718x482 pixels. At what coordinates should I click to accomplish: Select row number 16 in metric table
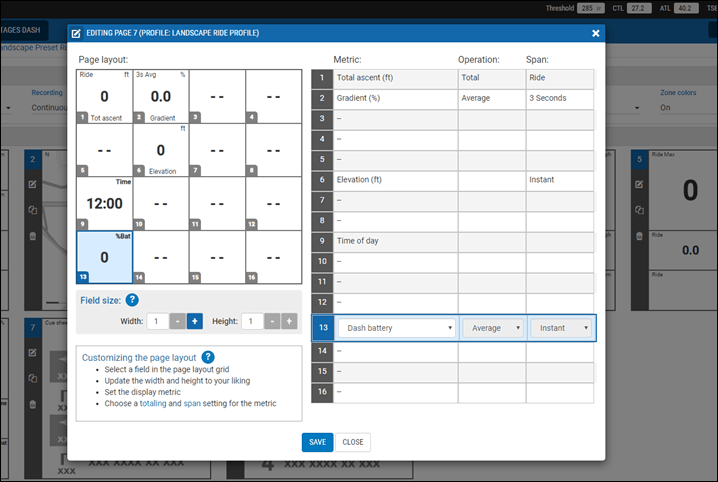[322, 391]
